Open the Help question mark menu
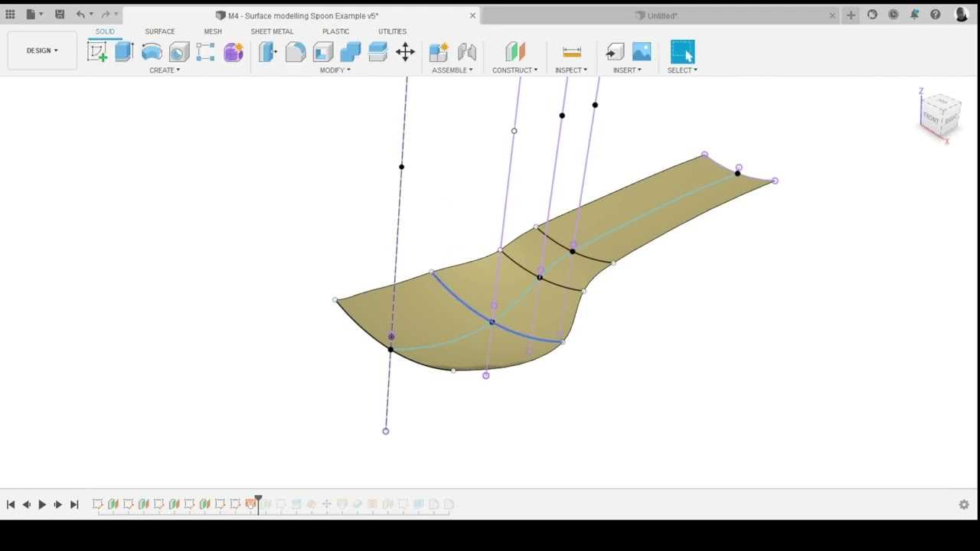Screen dimensions: 980x551 pyautogui.click(x=935, y=15)
